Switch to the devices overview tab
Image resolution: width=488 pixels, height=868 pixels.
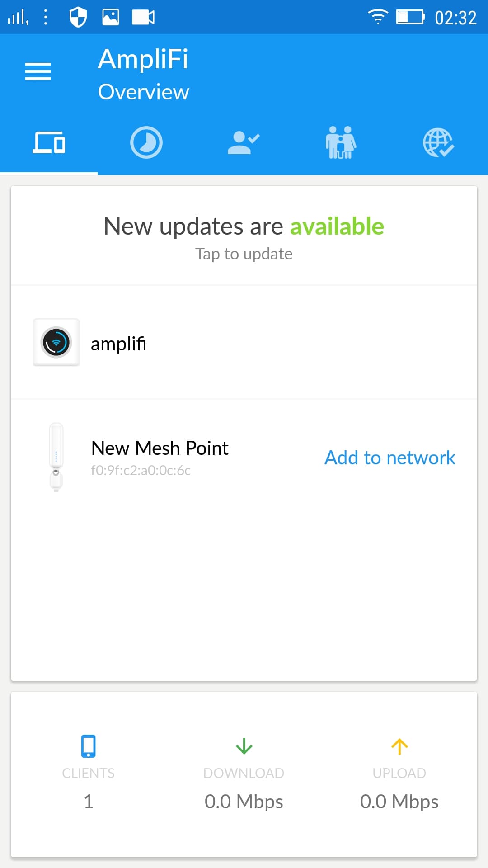[x=49, y=143]
